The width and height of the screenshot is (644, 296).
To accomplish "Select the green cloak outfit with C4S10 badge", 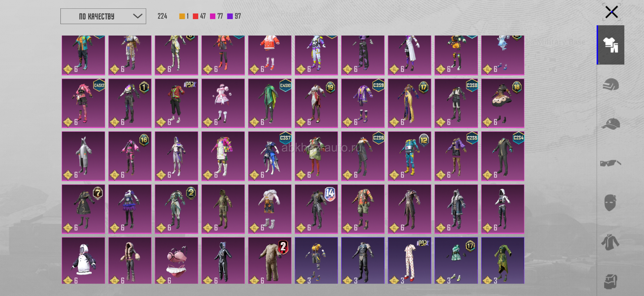I will tap(270, 103).
